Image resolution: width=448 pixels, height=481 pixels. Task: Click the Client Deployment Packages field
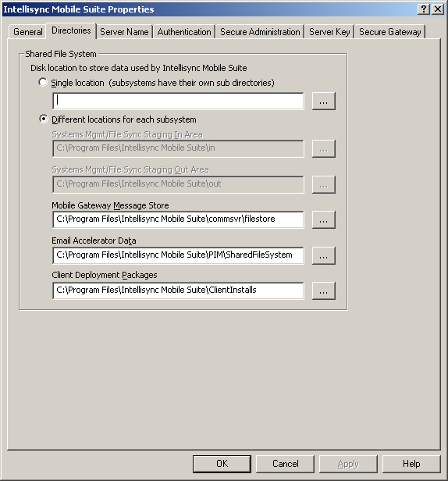point(178,290)
